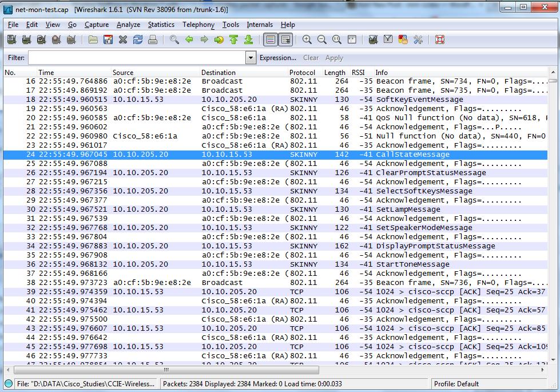
Task: Open the capture file folder icon
Action: click(x=93, y=39)
